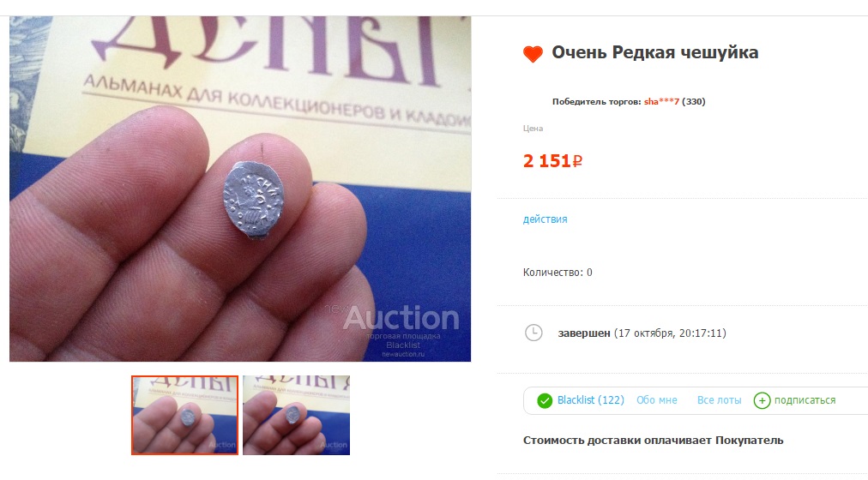This screenshot has height=480, width=868.
Task: Click the clock icon beside auction end time
Action: coord(533,333)
